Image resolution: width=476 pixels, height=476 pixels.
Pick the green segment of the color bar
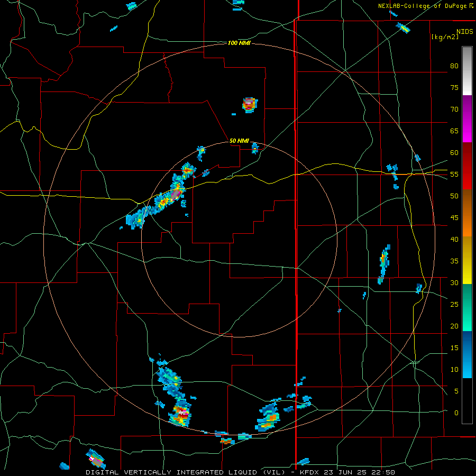click(x=467, y=307)
